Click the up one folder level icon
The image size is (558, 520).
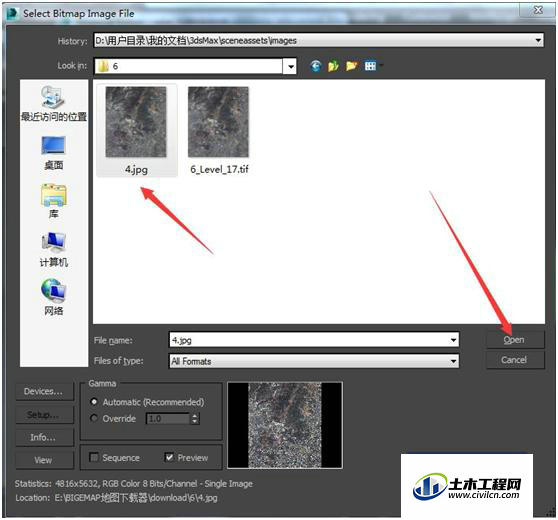pyautogui.click(x=333, y=66)
